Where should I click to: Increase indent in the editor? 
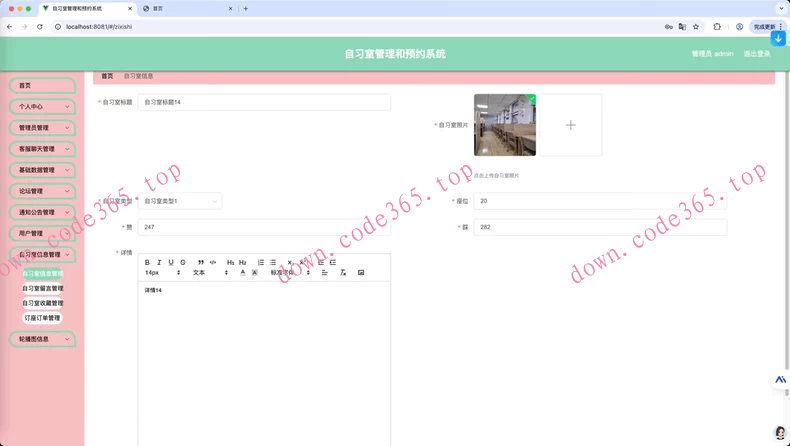tap(333, 262)
